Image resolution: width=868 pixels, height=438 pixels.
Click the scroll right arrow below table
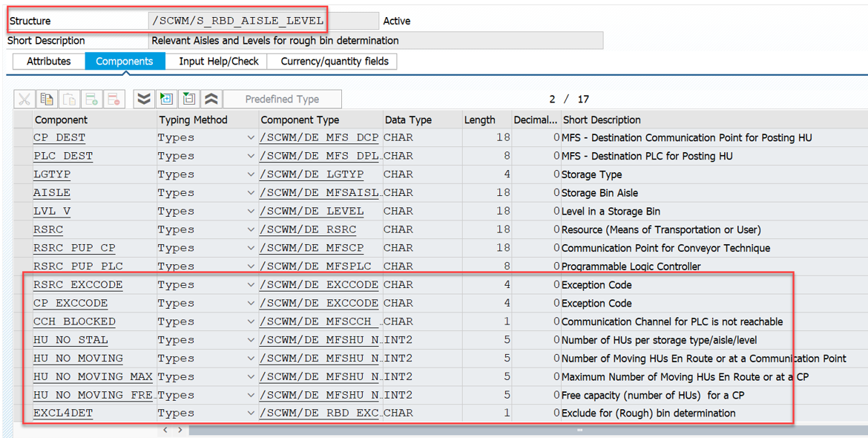coord(180,430)
